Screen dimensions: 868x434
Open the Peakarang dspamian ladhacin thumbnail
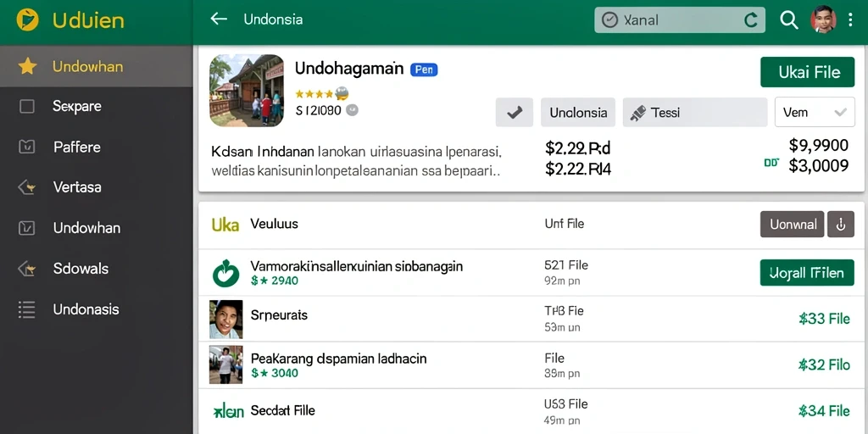pos(225,364)
